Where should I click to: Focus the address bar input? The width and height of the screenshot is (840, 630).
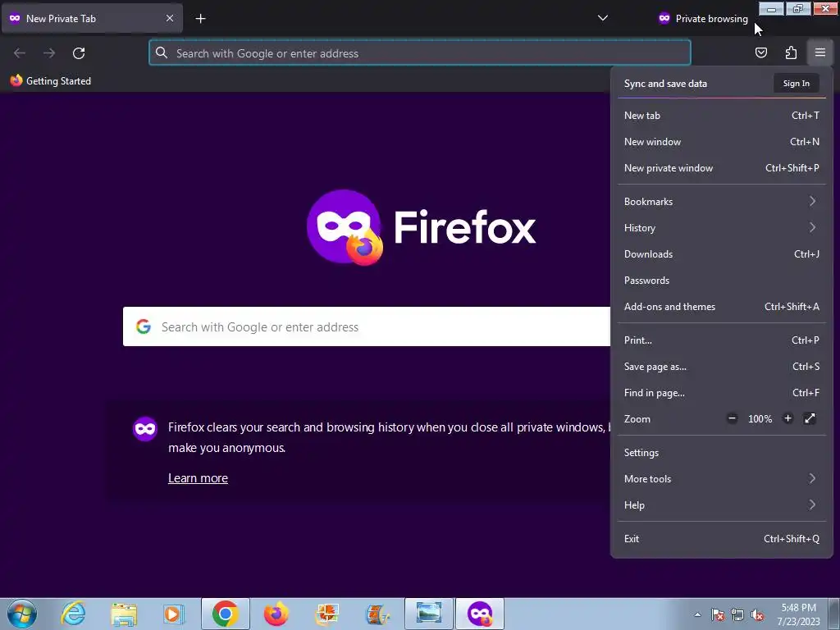[419, 52]
